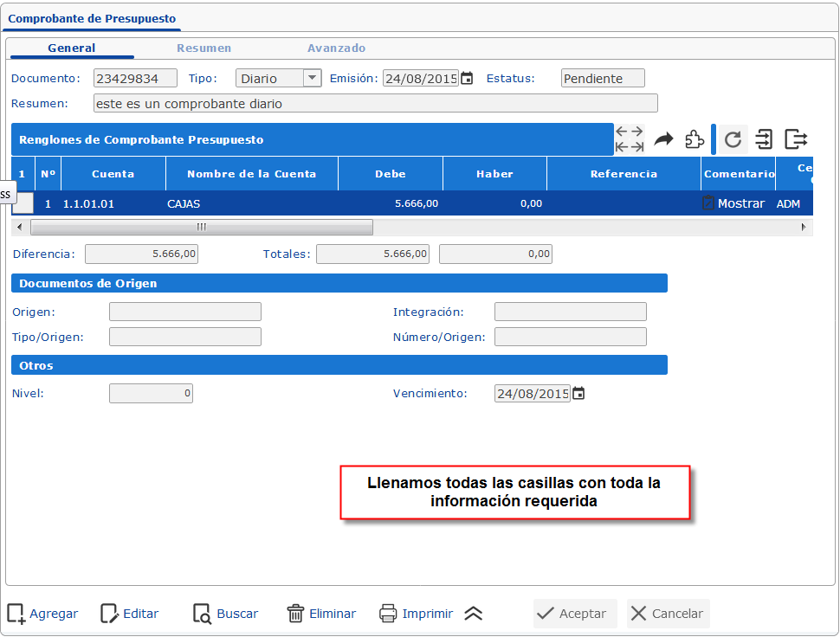Switch to the Resumen tab
Image resolution: width=840 pixels, height=637 pixels.
(x=205, y=48)
